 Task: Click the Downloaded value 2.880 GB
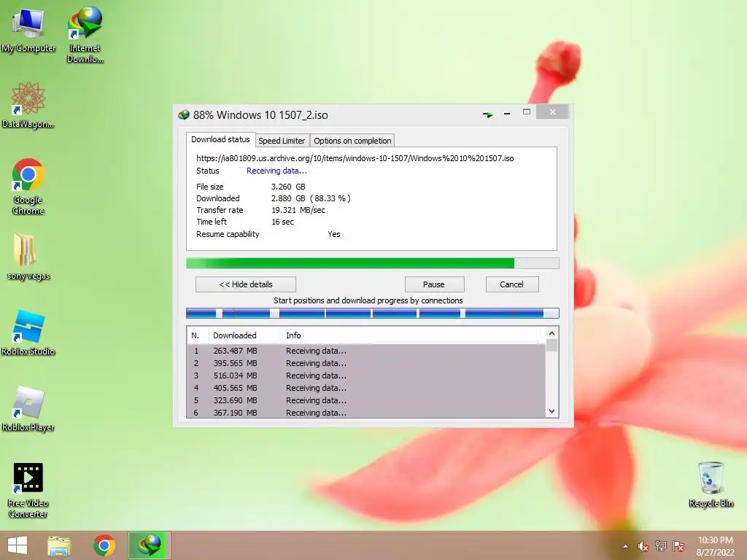288,198
